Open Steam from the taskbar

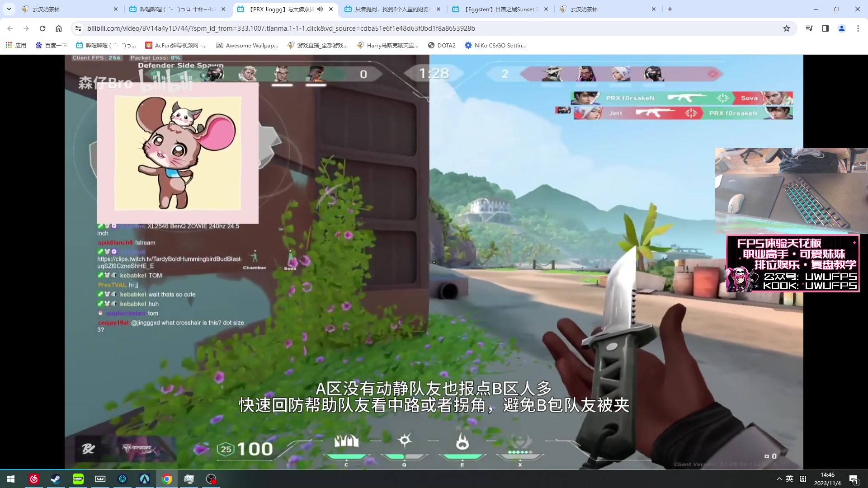click(56, 479)
